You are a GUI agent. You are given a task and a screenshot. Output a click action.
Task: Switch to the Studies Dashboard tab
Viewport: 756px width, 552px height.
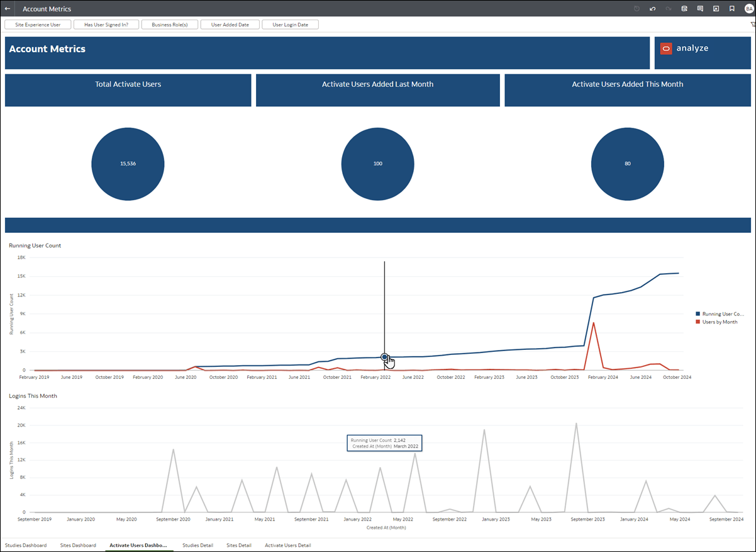(x=25, y=545)
